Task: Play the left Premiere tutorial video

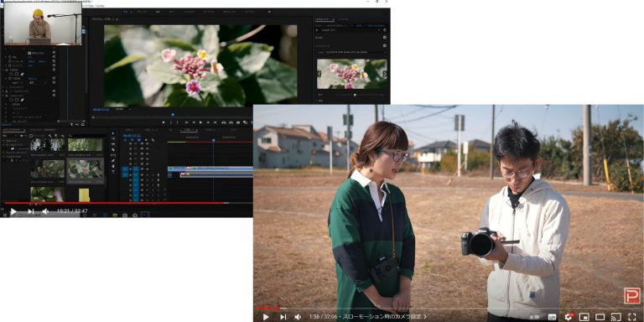Action: pos(13,211)
